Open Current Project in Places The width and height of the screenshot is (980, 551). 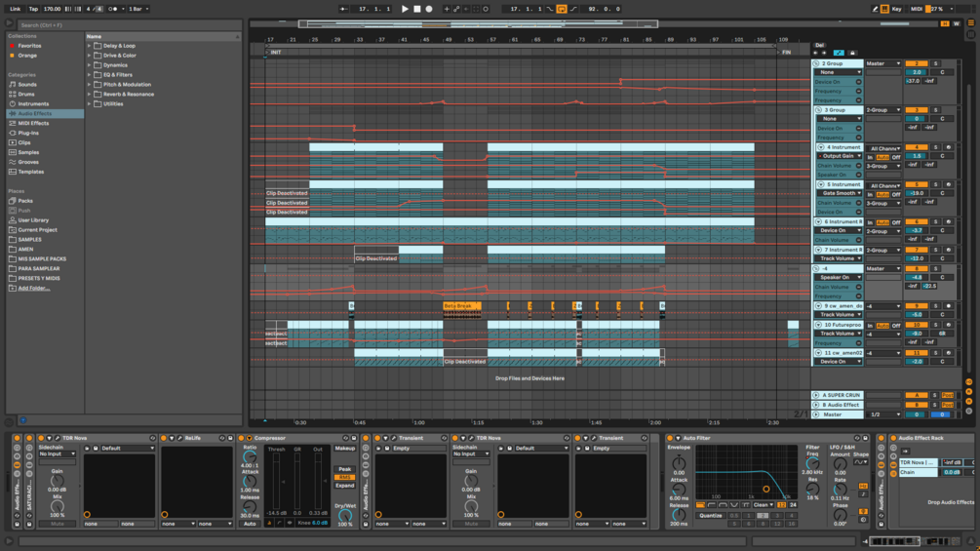click(37, 230)
